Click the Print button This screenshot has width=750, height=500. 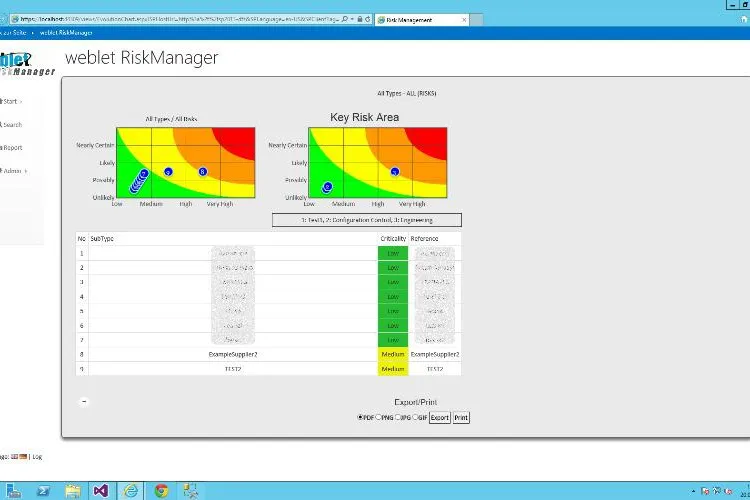461,418
